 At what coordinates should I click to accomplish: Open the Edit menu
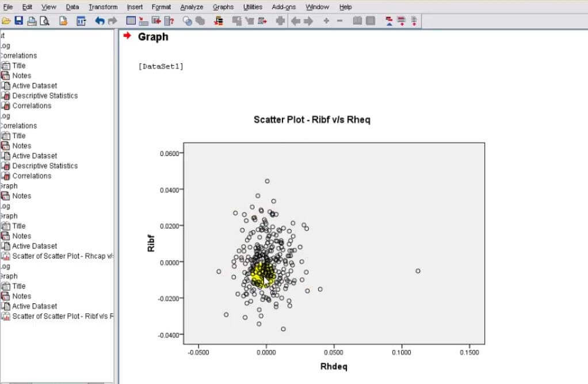[27, 7]
